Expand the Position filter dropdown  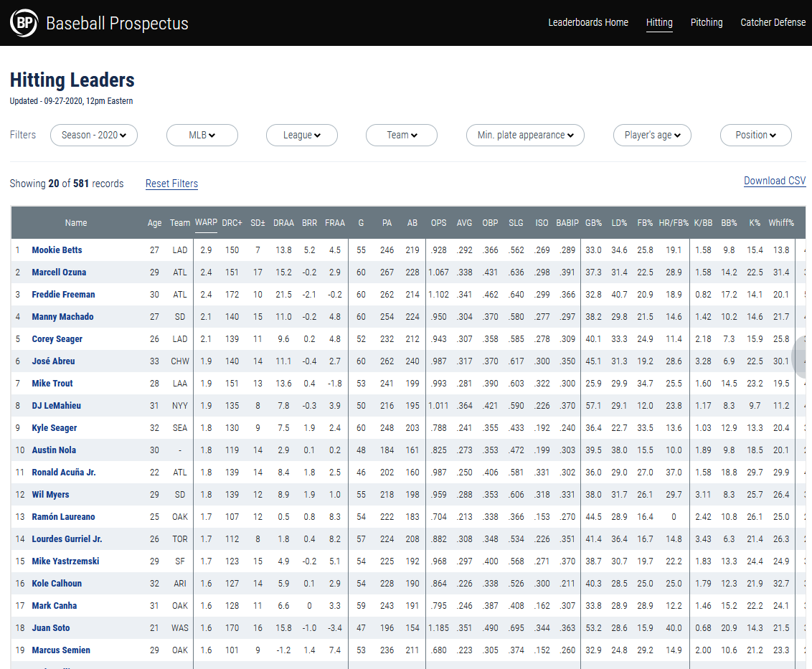coord(756,135)
